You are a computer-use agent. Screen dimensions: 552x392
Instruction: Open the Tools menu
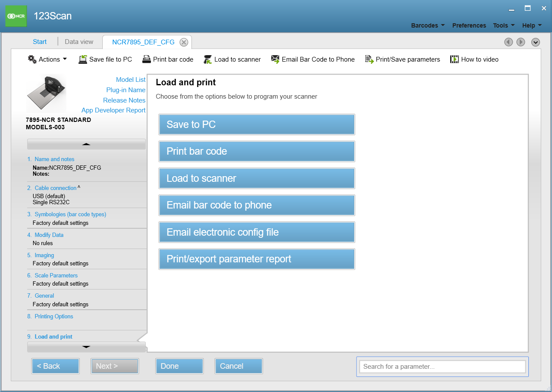click(x=504, y=25)
